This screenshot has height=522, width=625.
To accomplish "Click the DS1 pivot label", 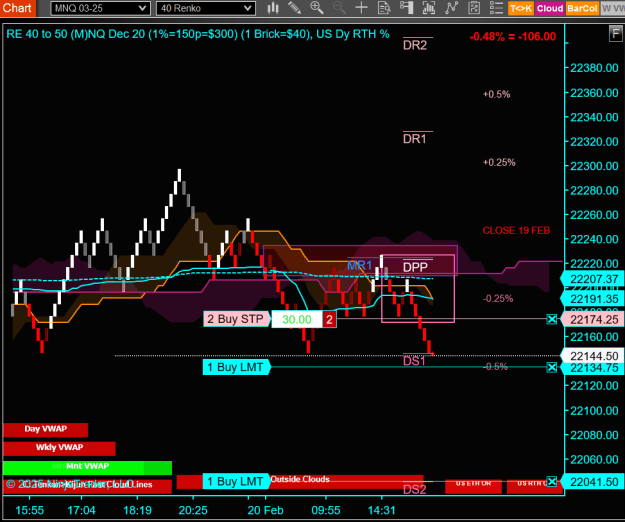I will click(x=414, y=361).
